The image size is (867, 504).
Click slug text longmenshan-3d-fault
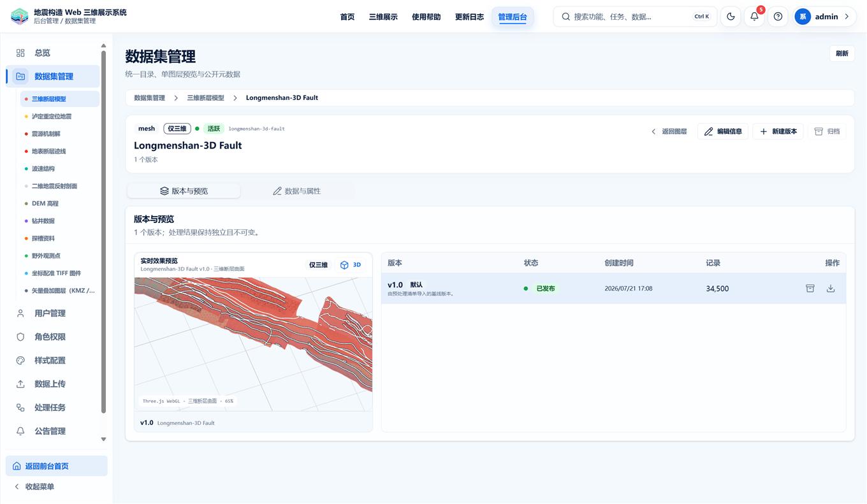[x=256, y=129]
